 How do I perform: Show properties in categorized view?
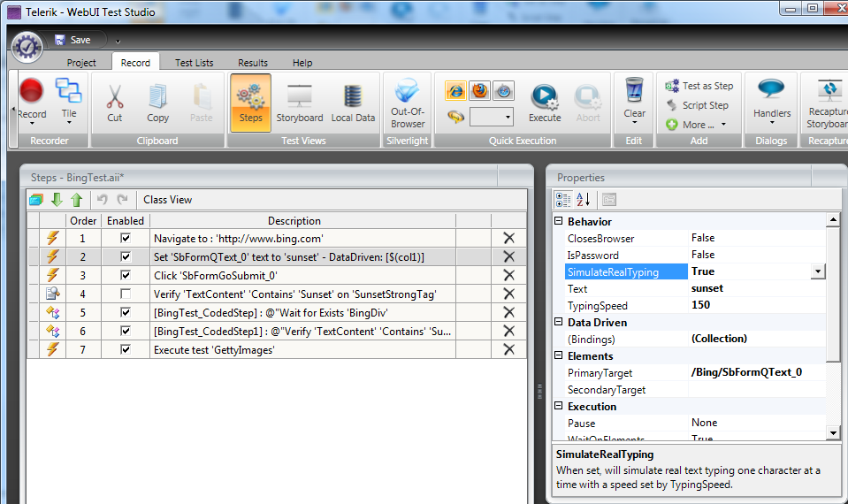pos(563,200)
